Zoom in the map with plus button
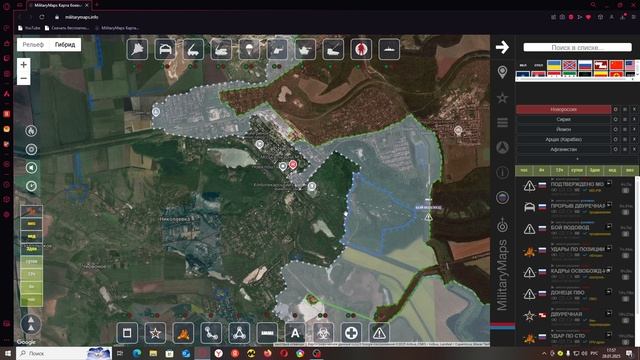Screen dimensions: 640x360 pos(24,64)
